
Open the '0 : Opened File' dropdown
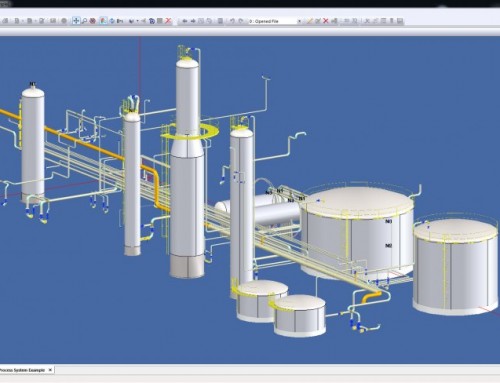pos(275,21)
